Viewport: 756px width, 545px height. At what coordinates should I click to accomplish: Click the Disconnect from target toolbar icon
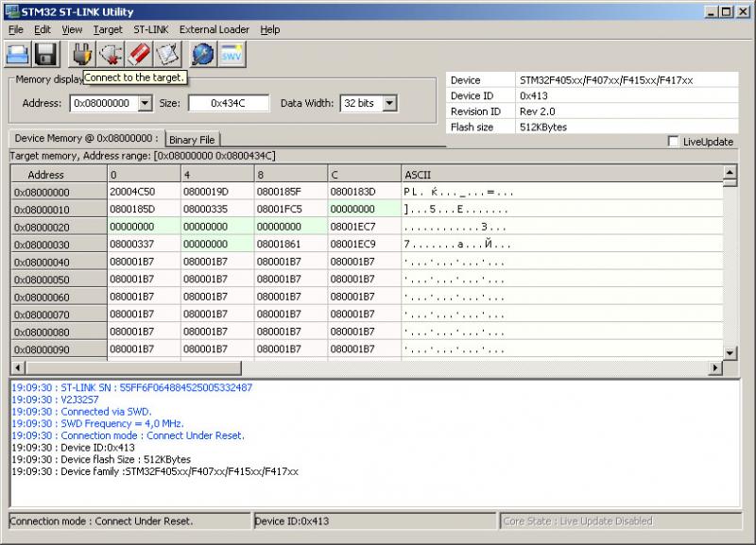111,54
